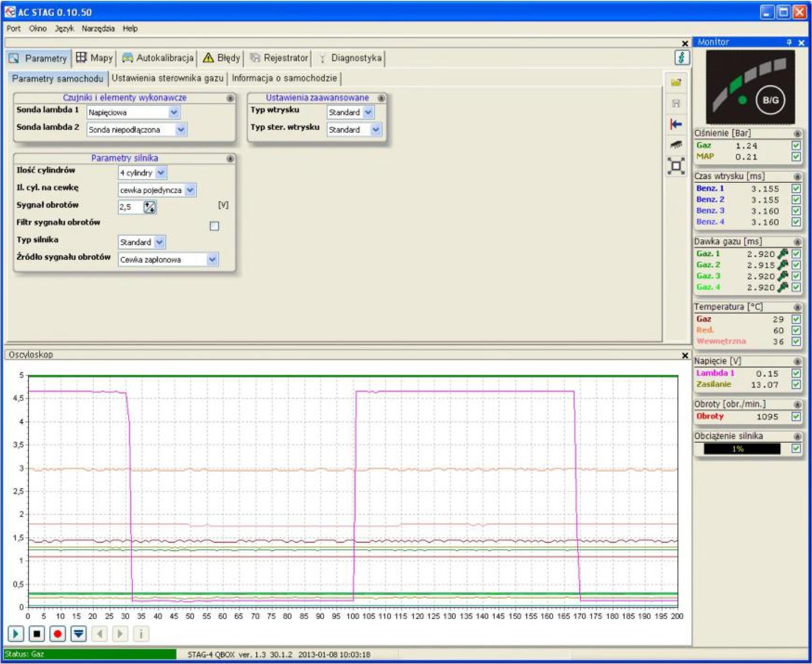The height and width of the screenshot is (664, 812).
Task: Start oscilloscope with the play button
Action: [16, 634]
